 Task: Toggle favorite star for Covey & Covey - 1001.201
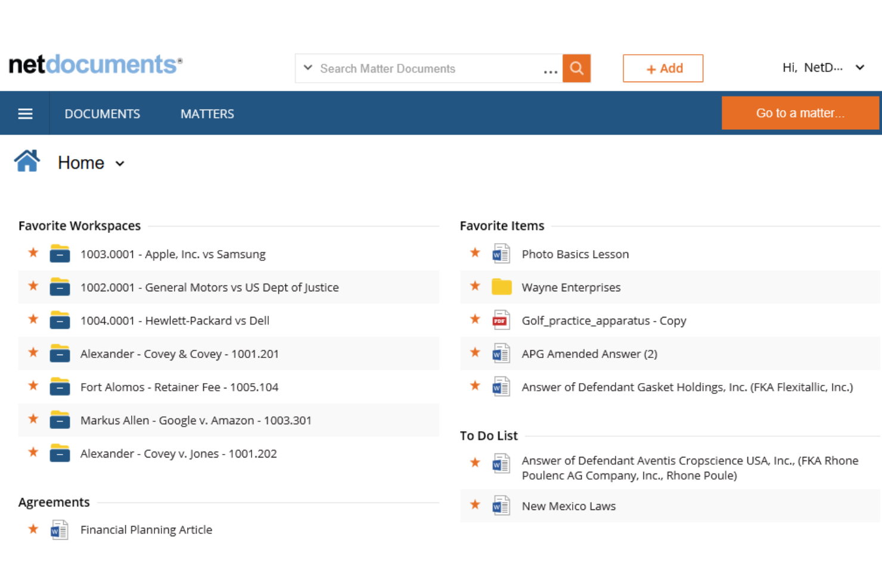pyautogui.click(x=33, y=353)
